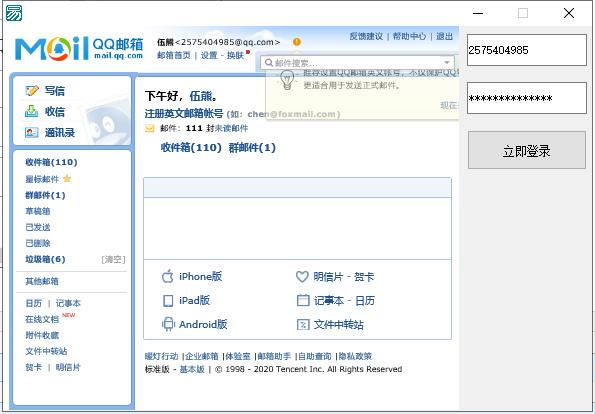Click 企业邮箱 footer link

click(201, 356)
